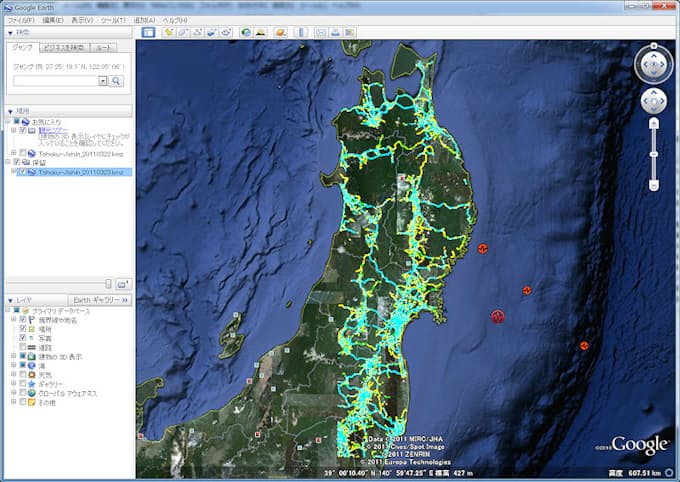Enable the 道路 roads layer checkbox
Viewport: 680px width, 482px height.
coord(22,347)
